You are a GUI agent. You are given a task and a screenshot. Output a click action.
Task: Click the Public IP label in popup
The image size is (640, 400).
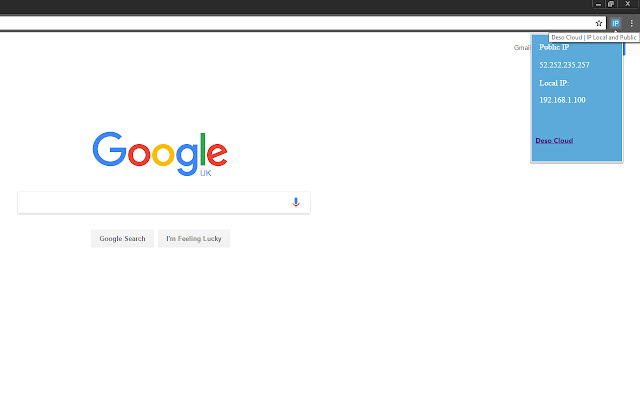coord(554,47)
